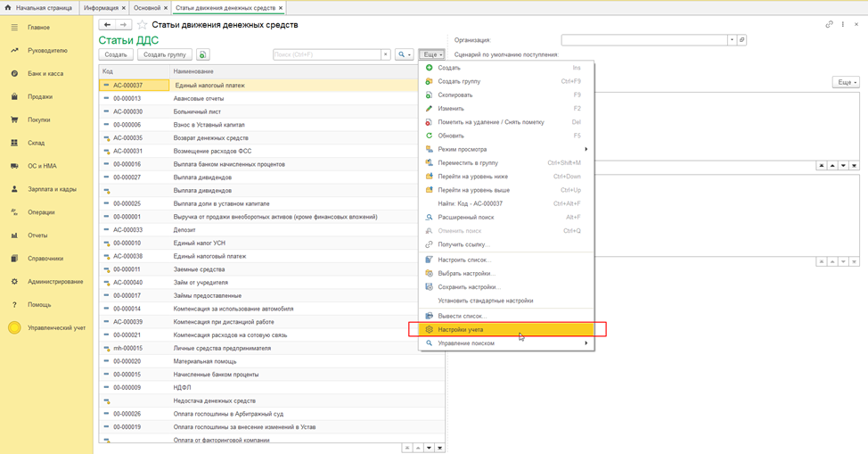This screenshot has width=868, height=454.
Task: Expand Режим просмотра submenu
Action: pos(506,149)
